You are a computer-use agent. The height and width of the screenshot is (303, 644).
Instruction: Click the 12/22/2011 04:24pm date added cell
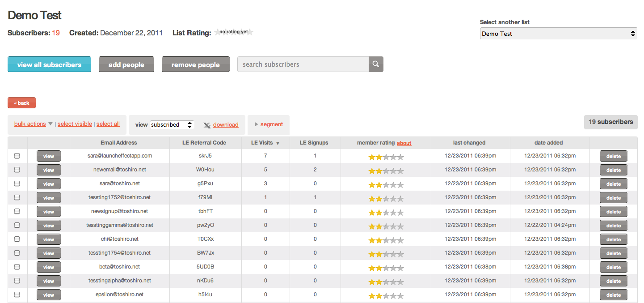click(550, 225)
